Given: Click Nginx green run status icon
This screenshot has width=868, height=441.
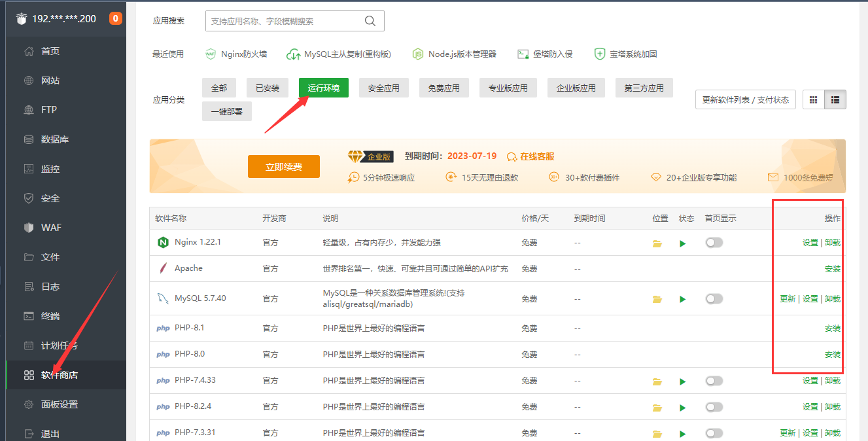Looking at the screenshot, I should pos(683,243).
